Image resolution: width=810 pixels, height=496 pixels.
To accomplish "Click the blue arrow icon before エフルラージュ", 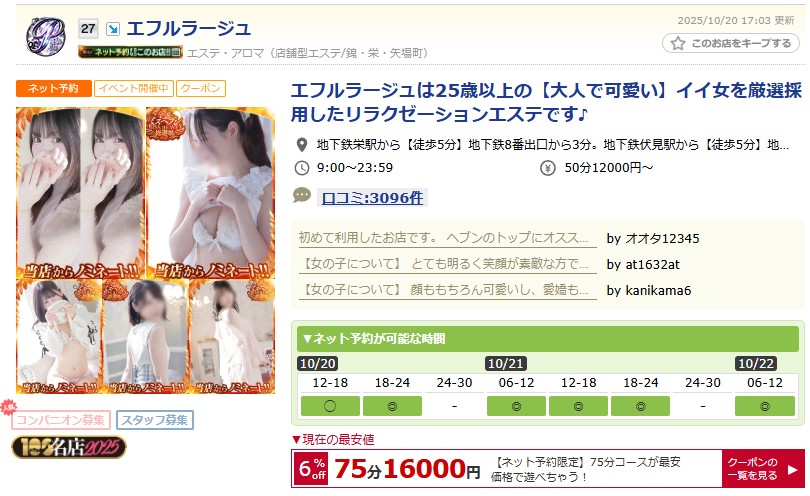I will [x=112, y=29].
